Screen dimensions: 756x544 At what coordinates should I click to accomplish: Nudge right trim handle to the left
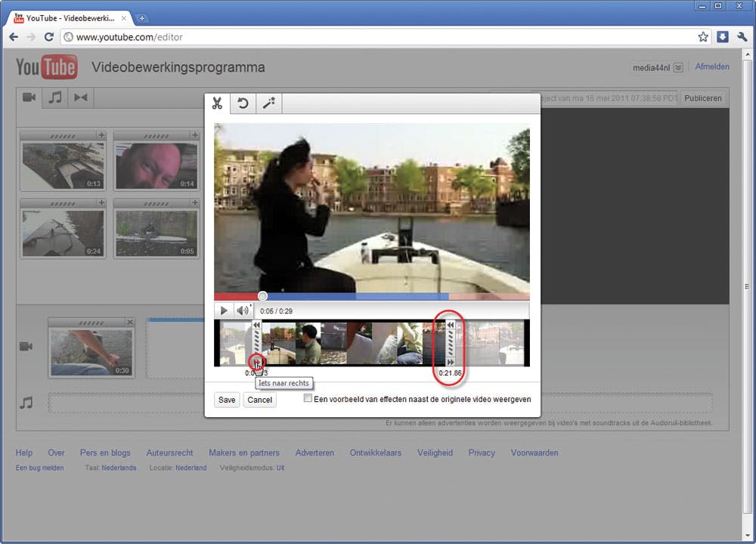click(x=451, y=325)
